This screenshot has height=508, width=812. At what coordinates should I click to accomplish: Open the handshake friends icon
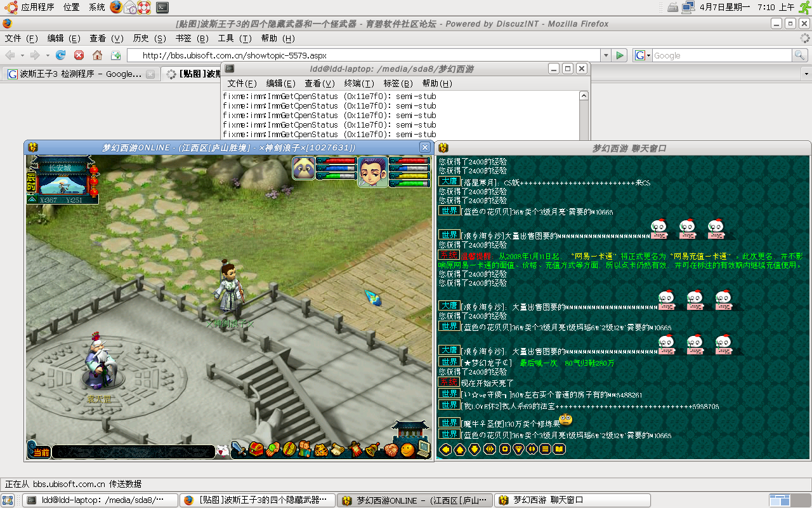pos(391,450)
